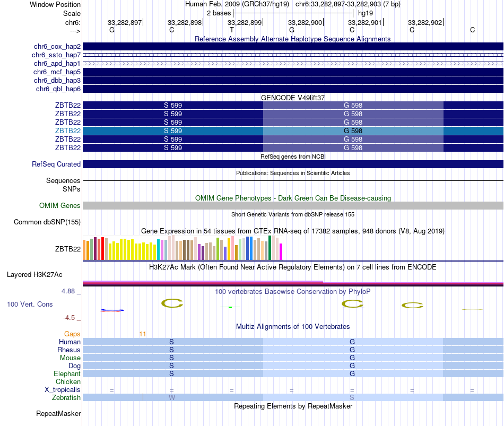Viewport: 504px width, 426px height.
Task: Select the Zebrafish alignment row label
Action: (x=66, y=398)
